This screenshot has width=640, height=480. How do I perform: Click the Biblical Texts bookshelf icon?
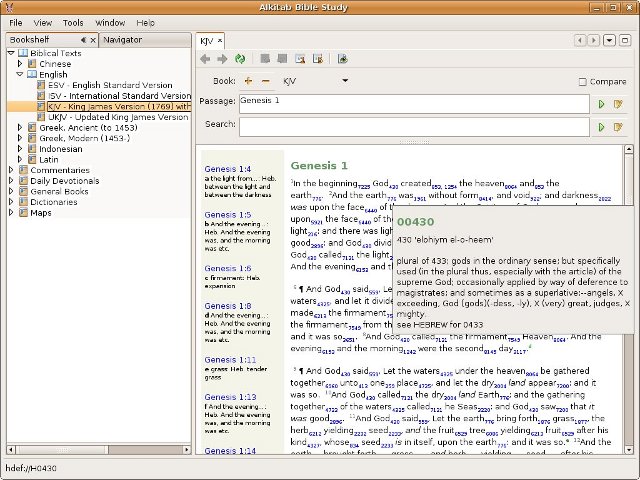23,53
